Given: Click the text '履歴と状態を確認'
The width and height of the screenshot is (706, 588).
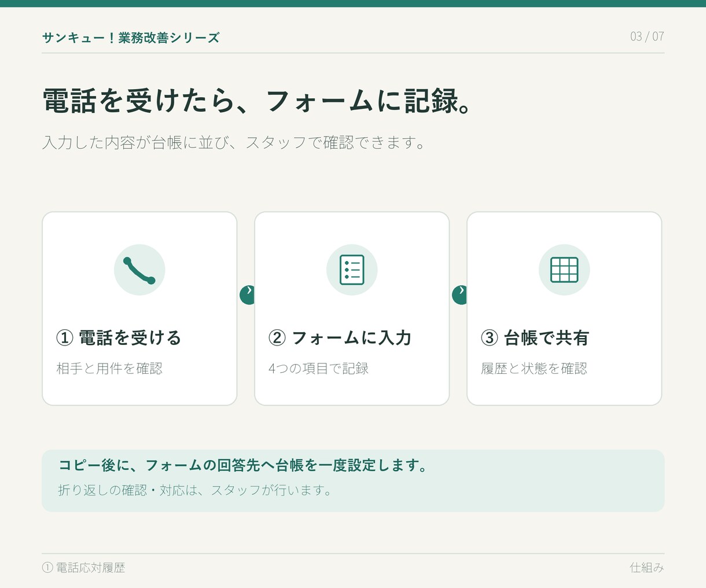Looking at the screenshot, I should 534,369.
